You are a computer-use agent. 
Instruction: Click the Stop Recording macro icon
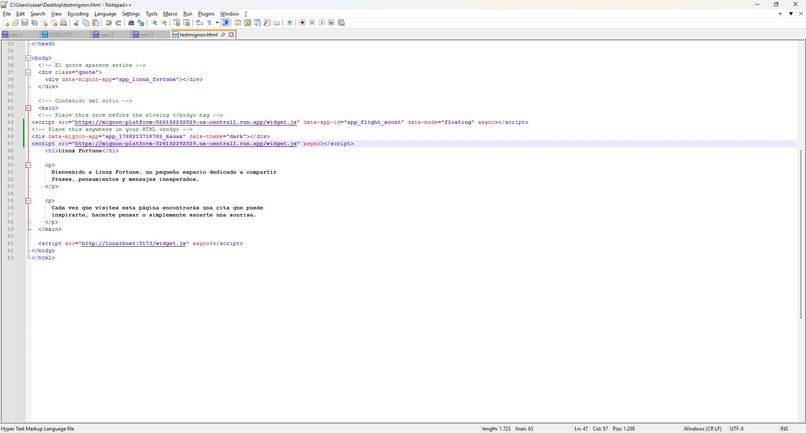pyautogui.click(x=312, y=23)
